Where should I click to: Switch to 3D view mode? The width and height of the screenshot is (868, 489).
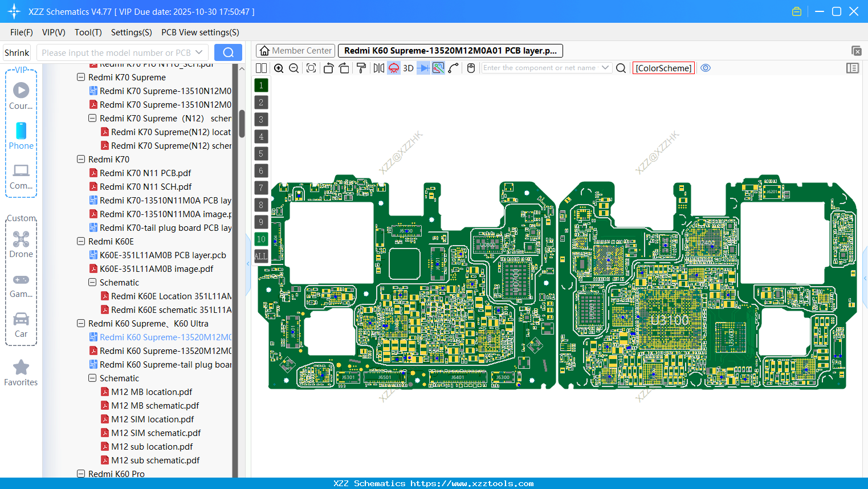[408, 68]
